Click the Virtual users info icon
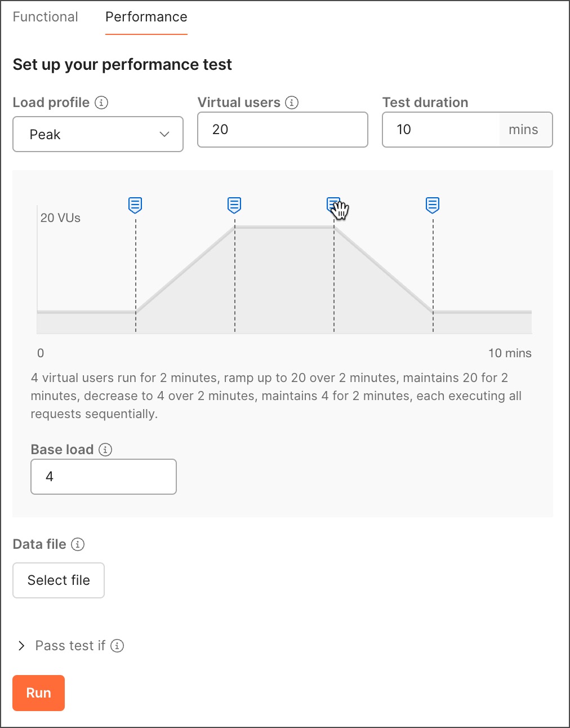 pos(292,103)
